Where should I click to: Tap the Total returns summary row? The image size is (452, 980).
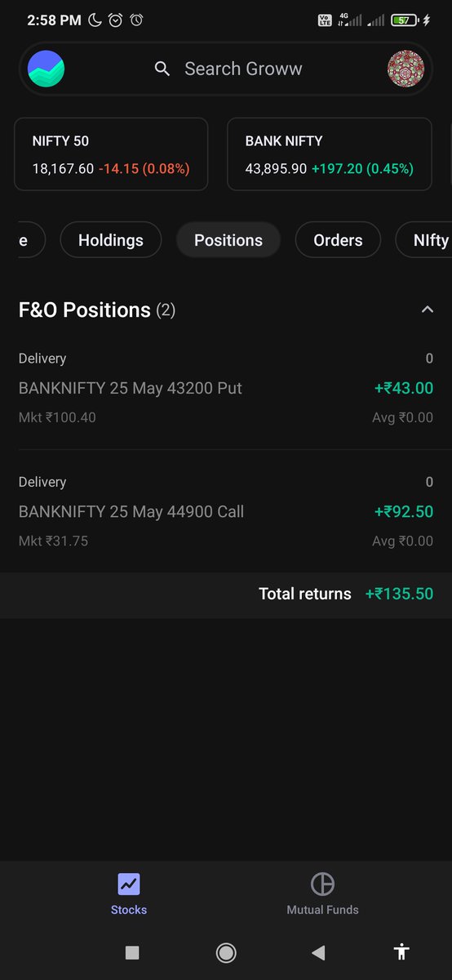pyautogui.click(x=226, y=595)
